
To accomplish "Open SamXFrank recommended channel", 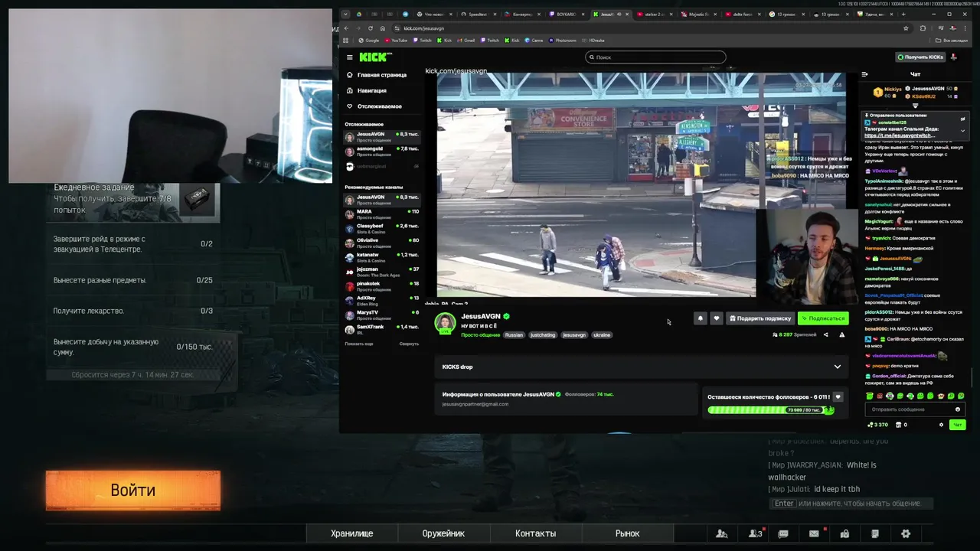I will [381, 329].
